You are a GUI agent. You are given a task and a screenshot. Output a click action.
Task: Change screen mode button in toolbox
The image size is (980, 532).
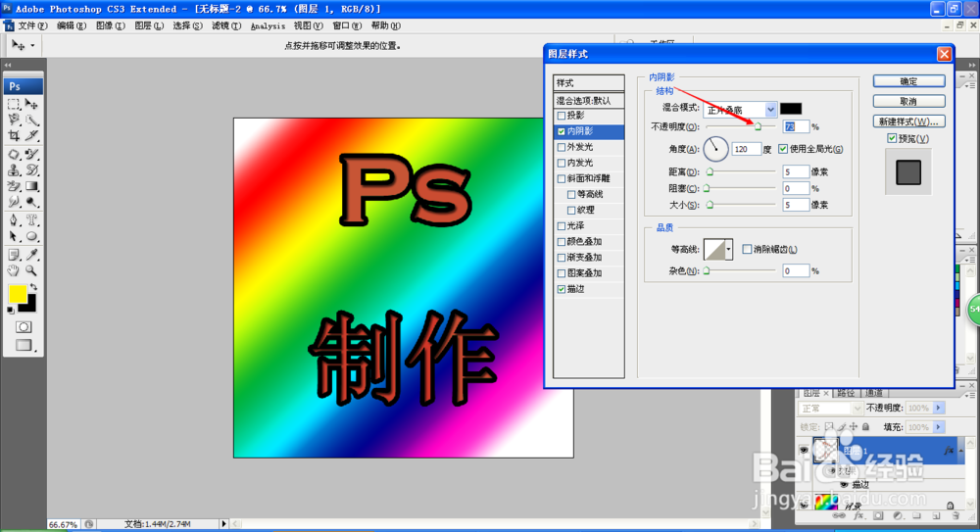[x=24, y=345]
